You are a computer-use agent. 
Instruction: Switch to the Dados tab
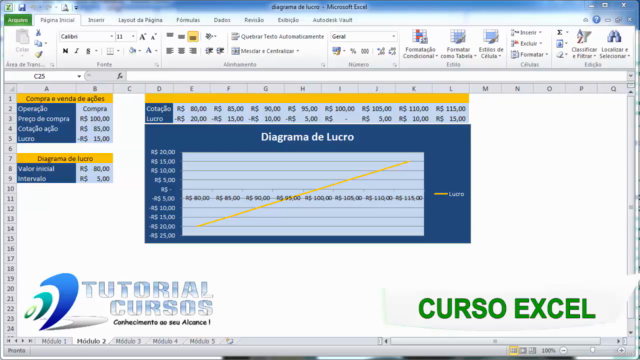click(x=222, y=20)
